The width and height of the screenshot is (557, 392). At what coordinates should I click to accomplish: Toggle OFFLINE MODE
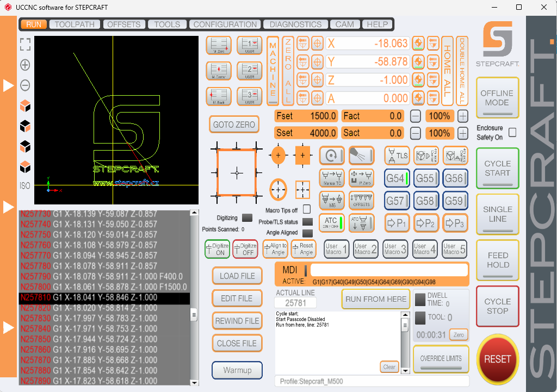497,98
